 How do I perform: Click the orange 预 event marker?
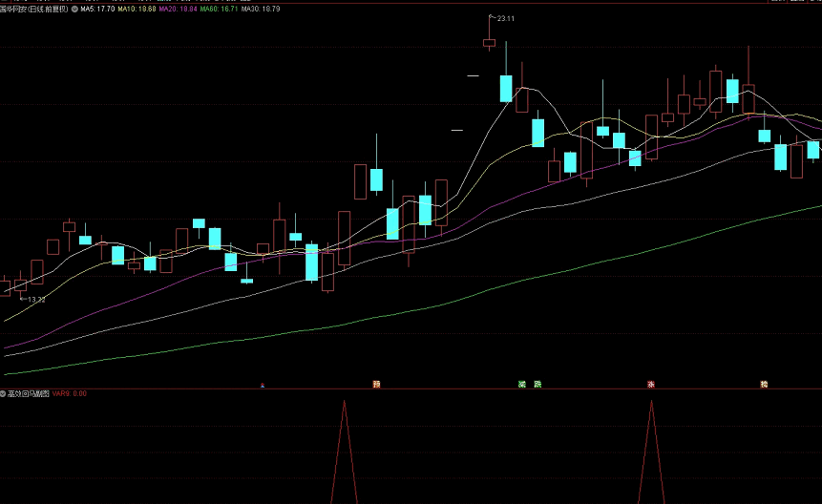[376, 385]
